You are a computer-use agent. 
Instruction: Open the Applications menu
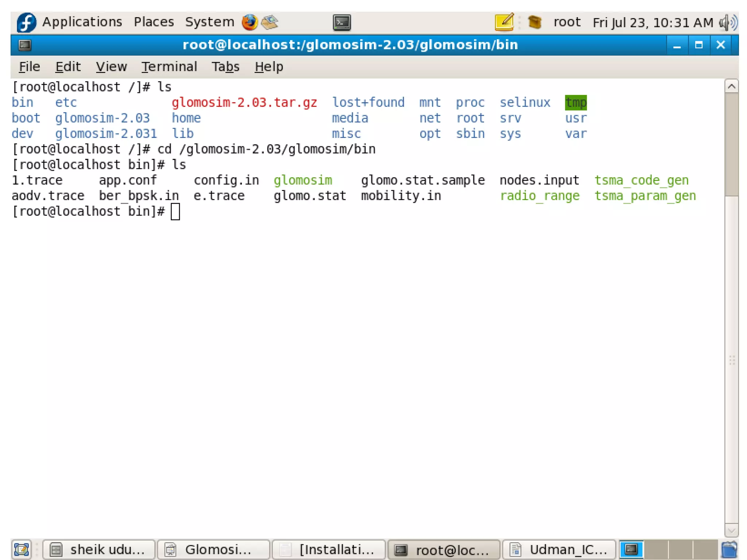[x=82, y=22]
